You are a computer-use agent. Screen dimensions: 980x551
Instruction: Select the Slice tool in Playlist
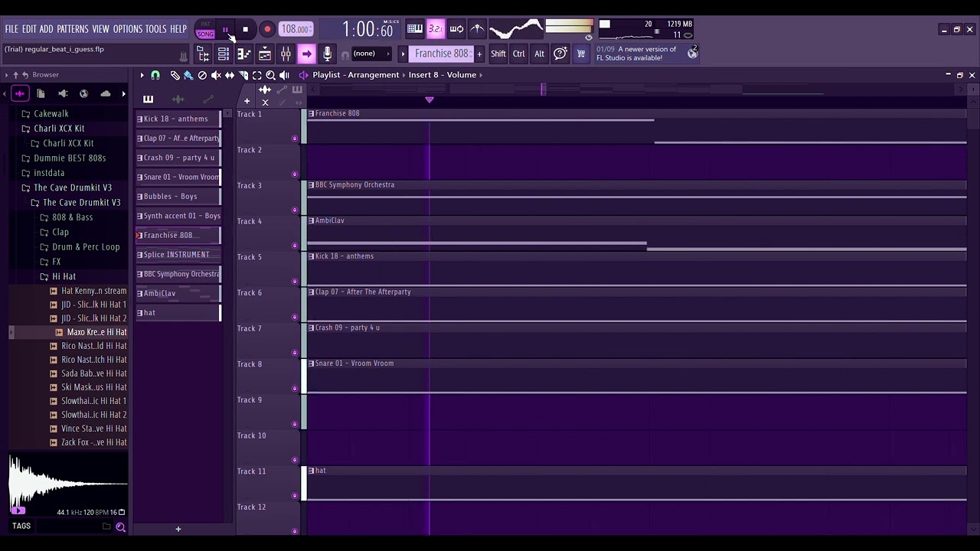[x=243, y=75]
